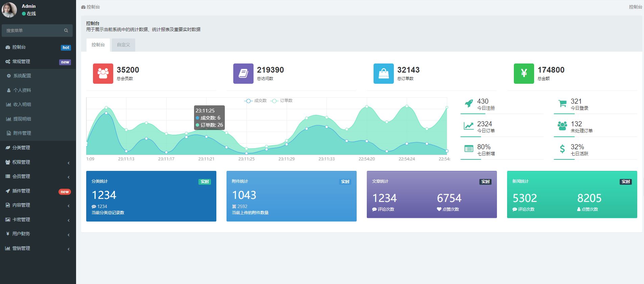Image resolution: width=644 pixels, height=284 pixels.
Task: Click the red members icon for 总会员数
Action: click(103, 73)
